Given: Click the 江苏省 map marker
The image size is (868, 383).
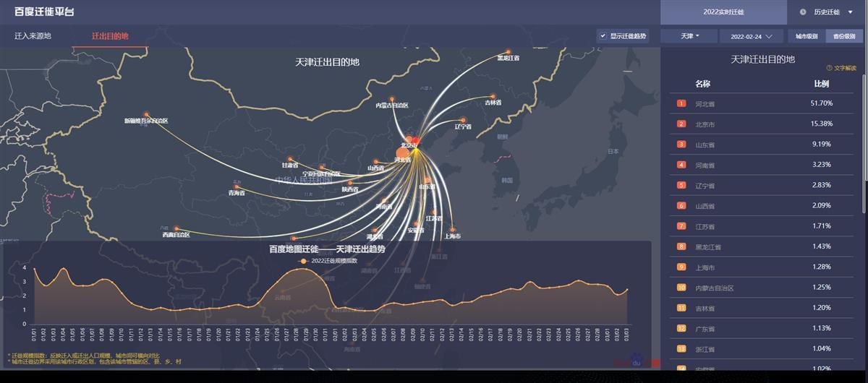Looking at the screenshot, I should point(435,212).
